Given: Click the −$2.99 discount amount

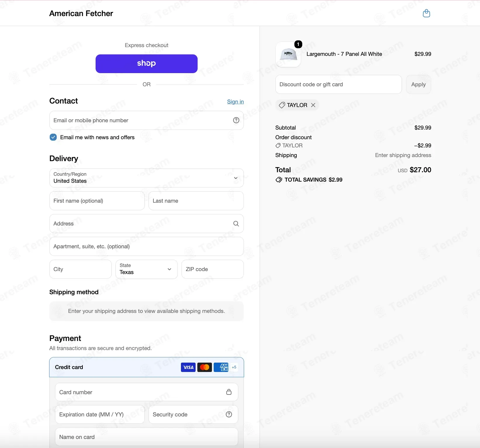Looking at the screenshot, I should click(422, 145).
